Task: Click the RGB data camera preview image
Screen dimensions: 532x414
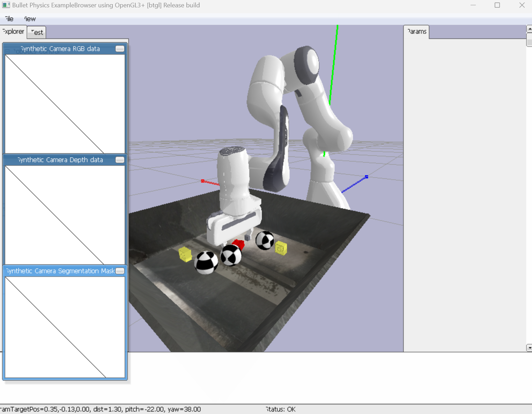Action: (65, 104)
